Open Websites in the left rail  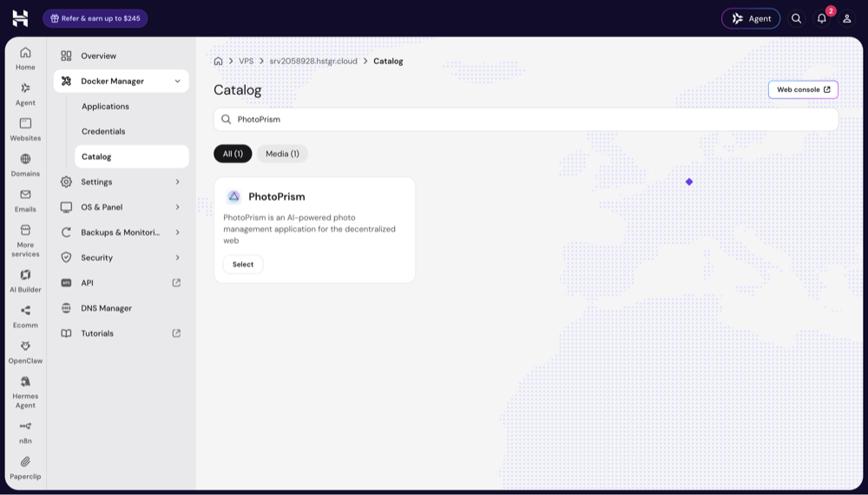pyautogui.click(x=25, y=129)
